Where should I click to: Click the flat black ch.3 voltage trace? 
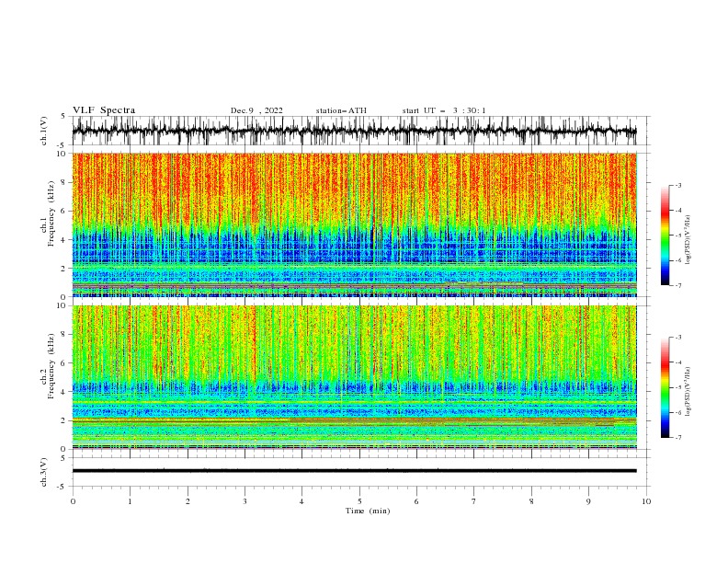354,471
